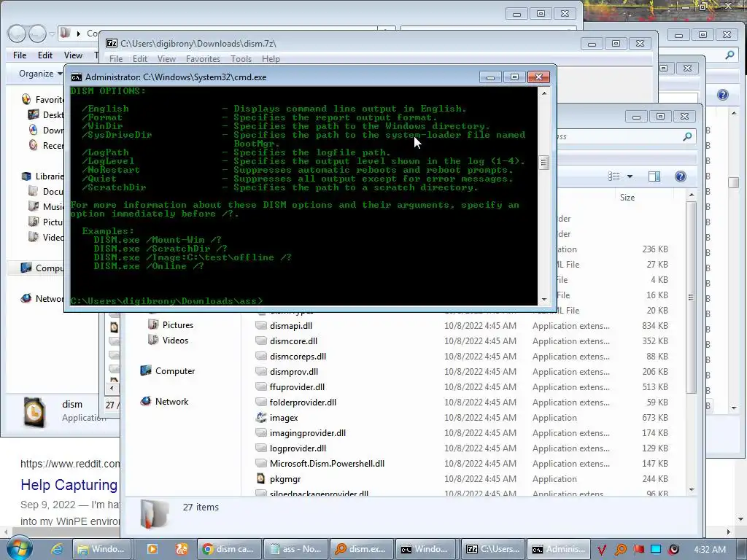The height and width of the screenshot is (560, 747).
Task: Click Forward arrow in back Explorer window
Action: pos(37,34)
